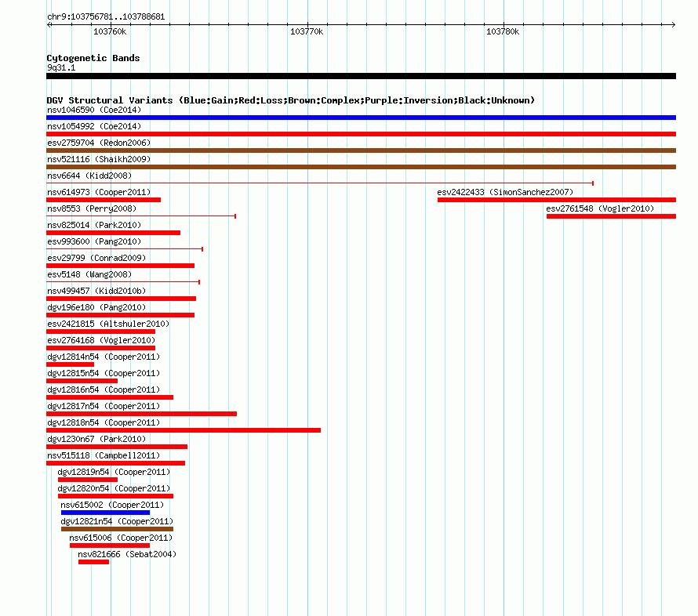
Task: Click nsv615002 (Cooper2011) variant label
Action: [112, 505]
